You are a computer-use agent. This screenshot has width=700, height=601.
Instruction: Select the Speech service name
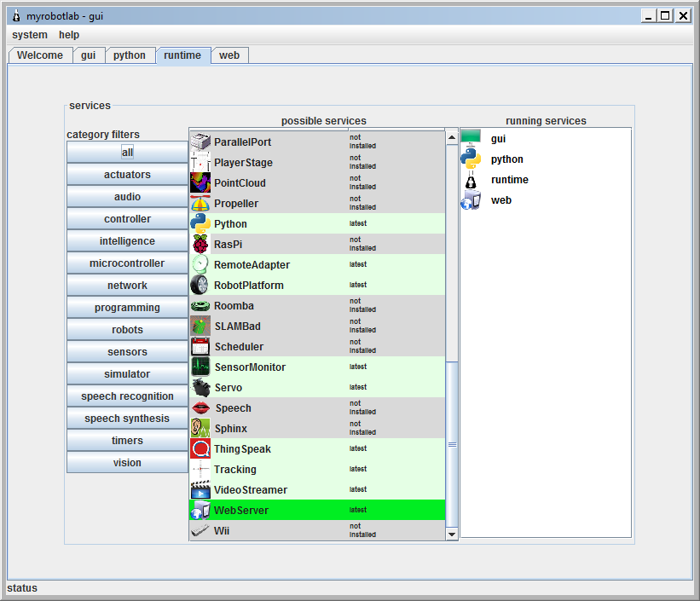233,408
